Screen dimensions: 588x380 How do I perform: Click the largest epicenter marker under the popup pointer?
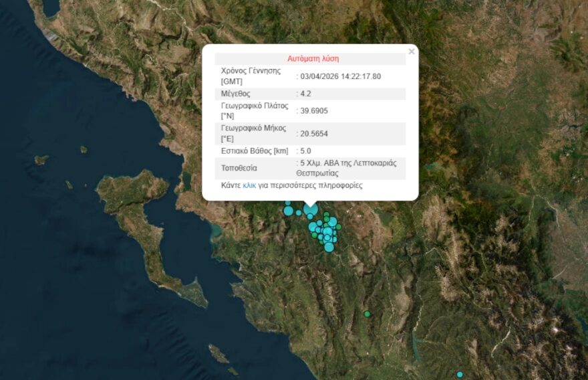point(310,209)
